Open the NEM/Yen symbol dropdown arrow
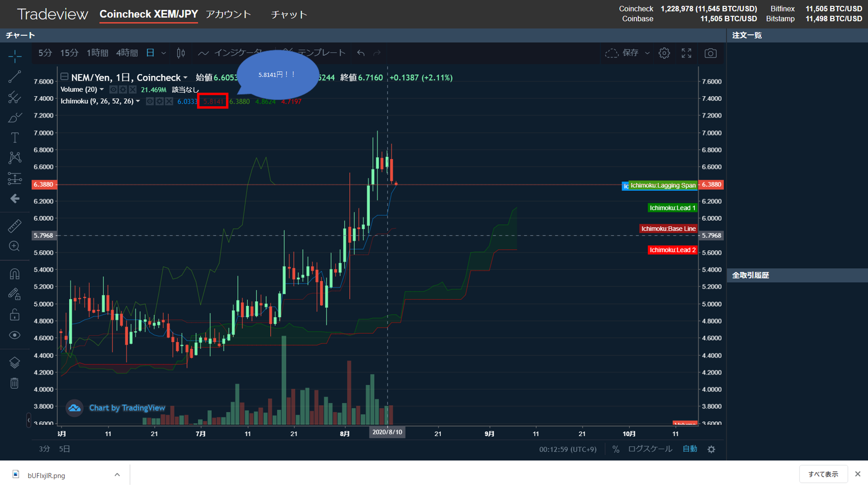The width and height of the screenshot is (868, 488). [x=185, y=78]
